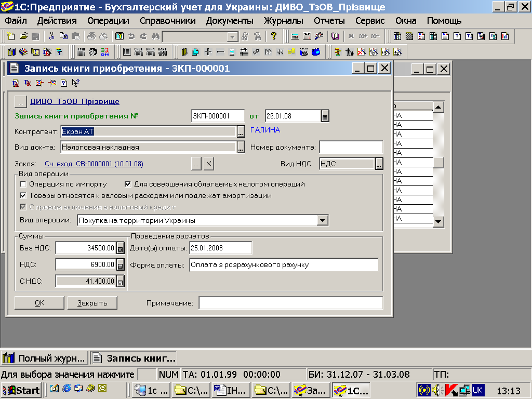Viewport: 532px width, 399px height.
Task: Open the 'Сч. вход. СВ-0000001' order link
Action: pos(94,164)
